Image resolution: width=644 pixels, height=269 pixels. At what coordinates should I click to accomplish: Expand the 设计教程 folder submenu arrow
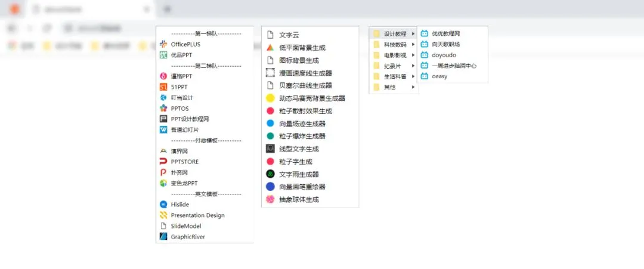point(413,33)
